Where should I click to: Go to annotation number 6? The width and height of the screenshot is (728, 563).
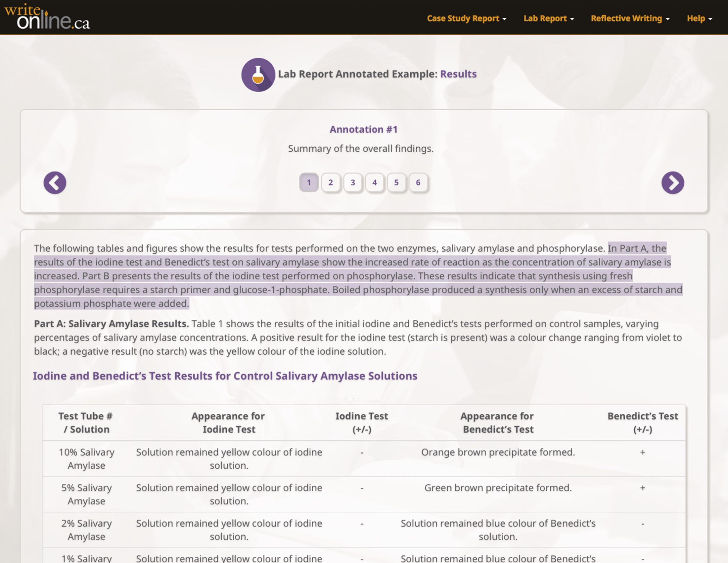[x=418, y=182]
